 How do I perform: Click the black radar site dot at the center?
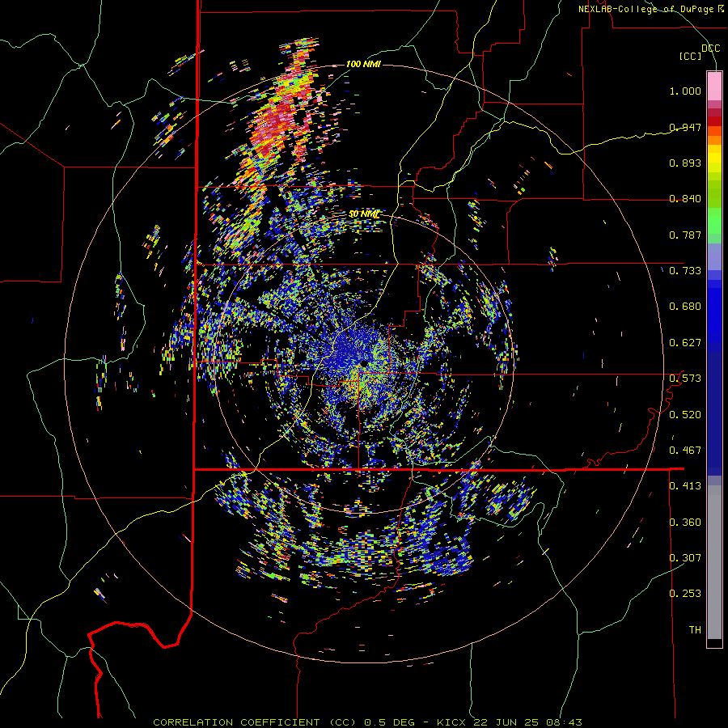(x=363, y=363)
